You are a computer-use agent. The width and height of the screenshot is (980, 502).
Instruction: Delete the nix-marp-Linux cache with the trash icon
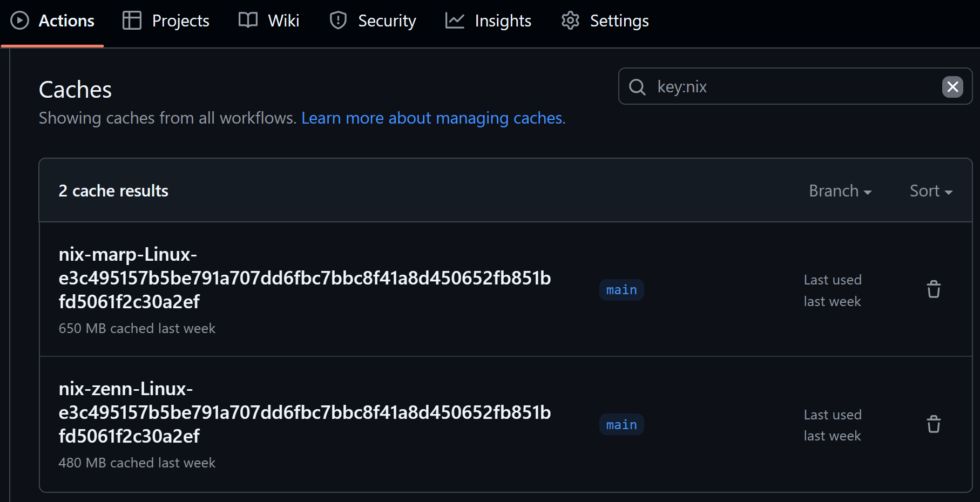pos(934,289)
